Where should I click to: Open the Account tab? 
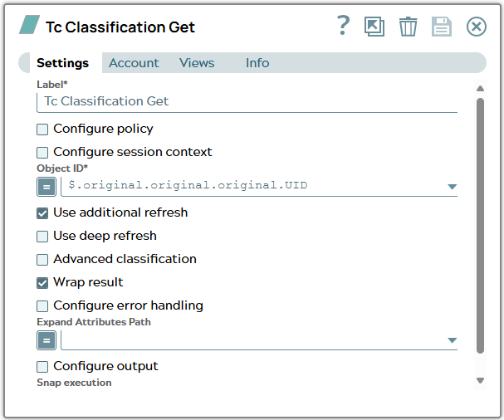tap(134, 63)
